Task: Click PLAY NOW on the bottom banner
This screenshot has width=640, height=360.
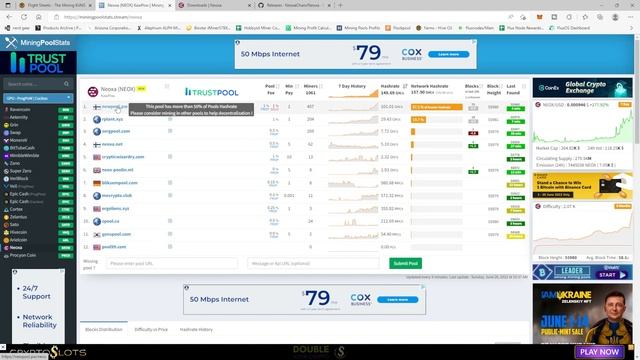Action: click(599, 352)
